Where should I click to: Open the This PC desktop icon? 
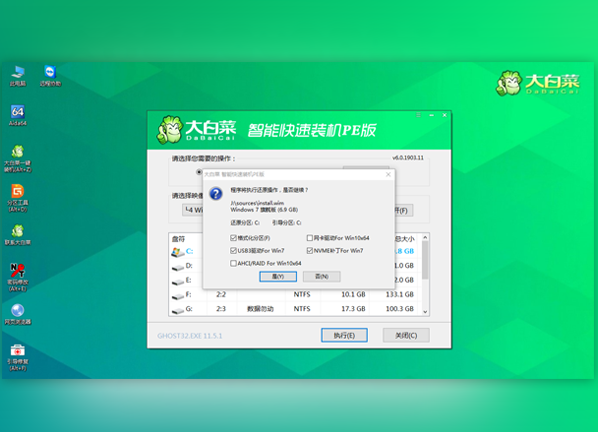tap(18, 75)
